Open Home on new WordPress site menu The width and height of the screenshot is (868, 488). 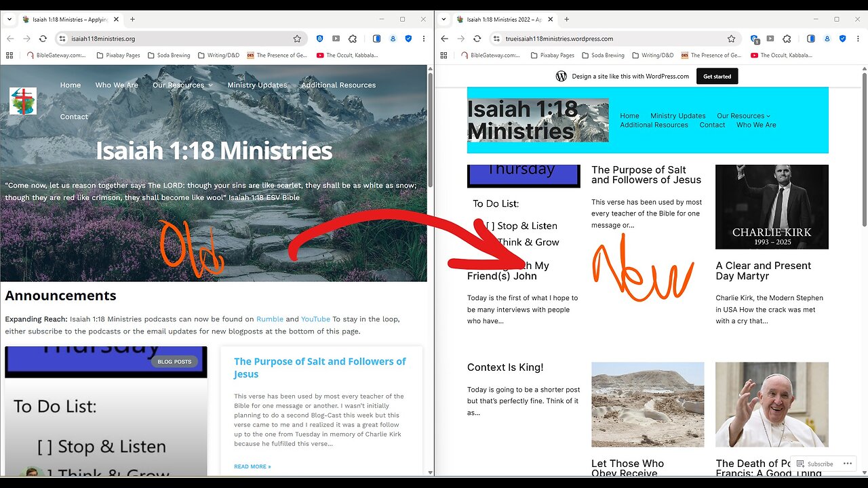[629, 116]
